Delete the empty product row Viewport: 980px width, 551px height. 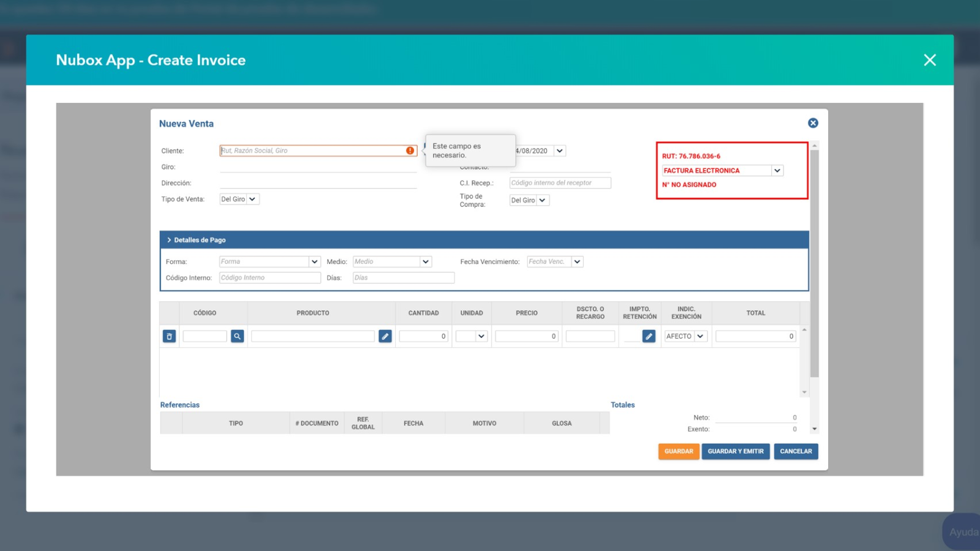168,335
